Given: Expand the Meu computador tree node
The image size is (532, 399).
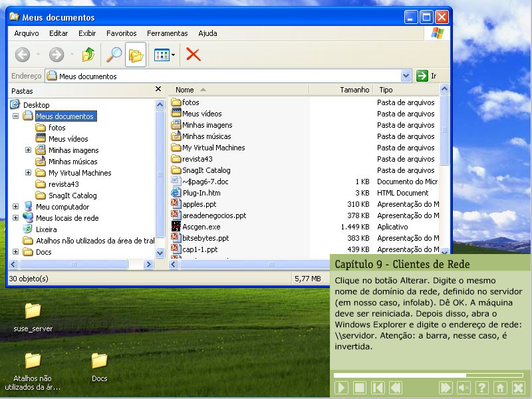Looking at the screenshot, I should 15,207.
